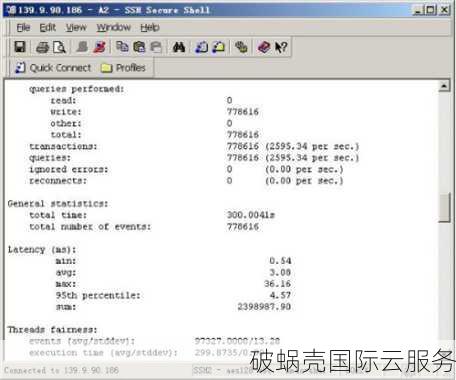Click the application icon in title bar
Screen dimensions: 456x380
pyautogui.click(x=12, y=10)
